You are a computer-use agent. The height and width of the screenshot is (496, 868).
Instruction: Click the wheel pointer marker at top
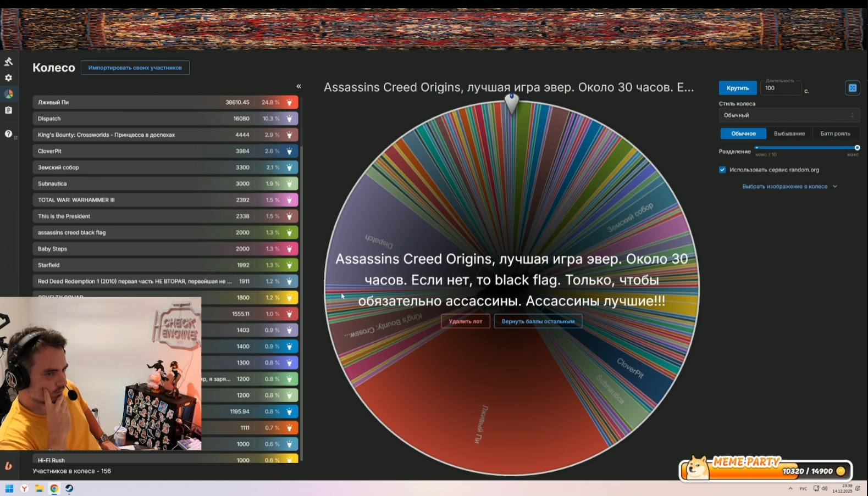point(512,103)
